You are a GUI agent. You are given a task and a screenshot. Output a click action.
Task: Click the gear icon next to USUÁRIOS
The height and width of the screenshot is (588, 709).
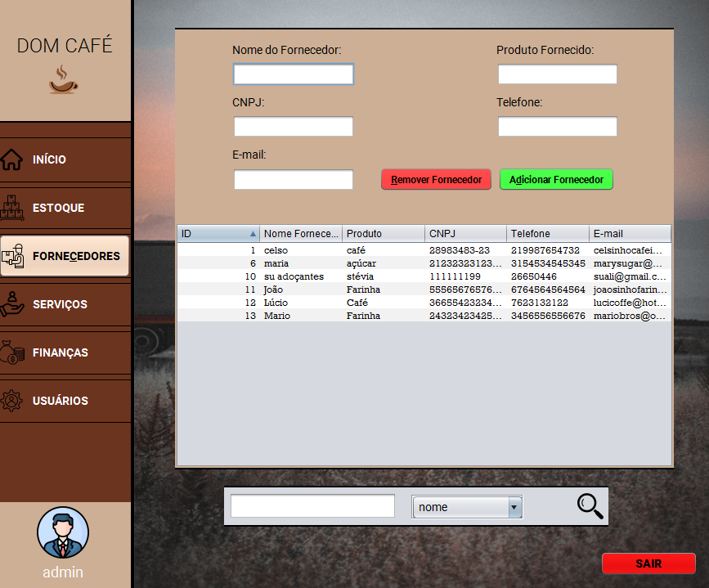pyautogui.click(x=14, y=401)
